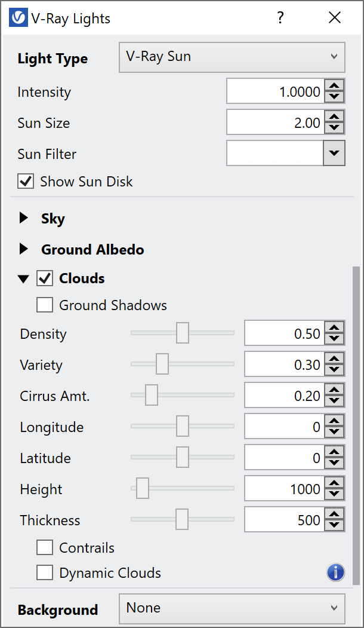The width and height of the screenshot is (364, 628).
Task: Increase Latitude with the up spinner arrow
Action: (x=334, y=452)
